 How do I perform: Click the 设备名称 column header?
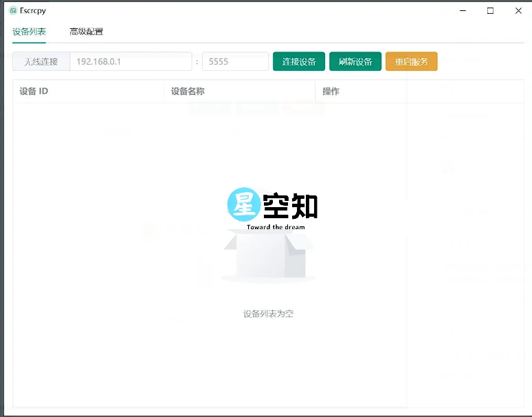tap(239, 92)
